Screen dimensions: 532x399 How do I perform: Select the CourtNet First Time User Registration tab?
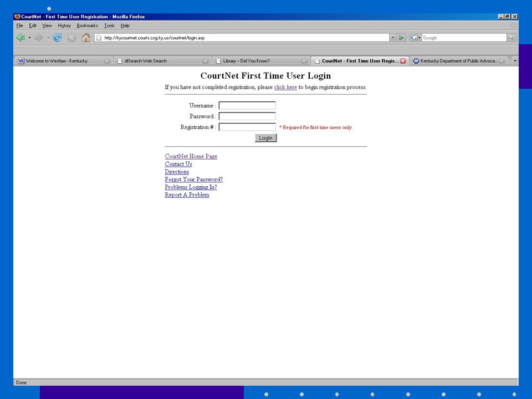tap(360, 61)
